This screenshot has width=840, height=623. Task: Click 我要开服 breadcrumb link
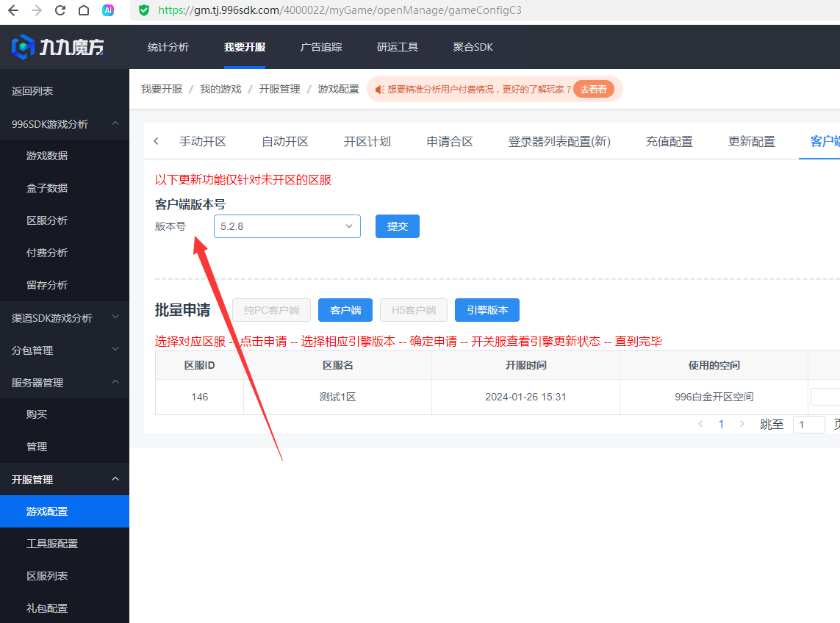pyautogui.click(x=162, y=89)
